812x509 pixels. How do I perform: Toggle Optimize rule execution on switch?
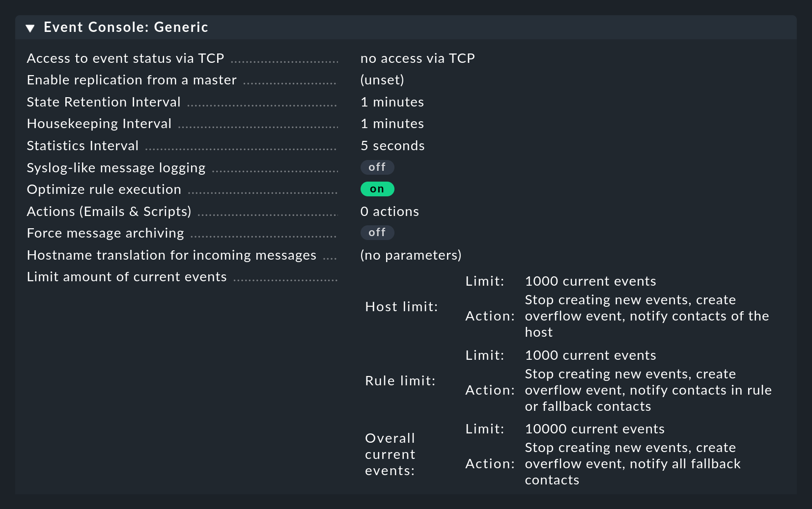tap(377, 189)
